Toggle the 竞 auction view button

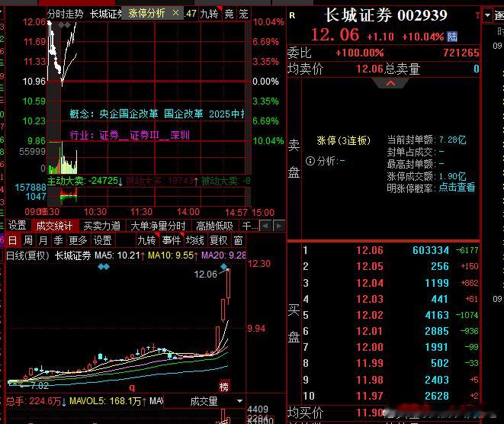[230, 14]
